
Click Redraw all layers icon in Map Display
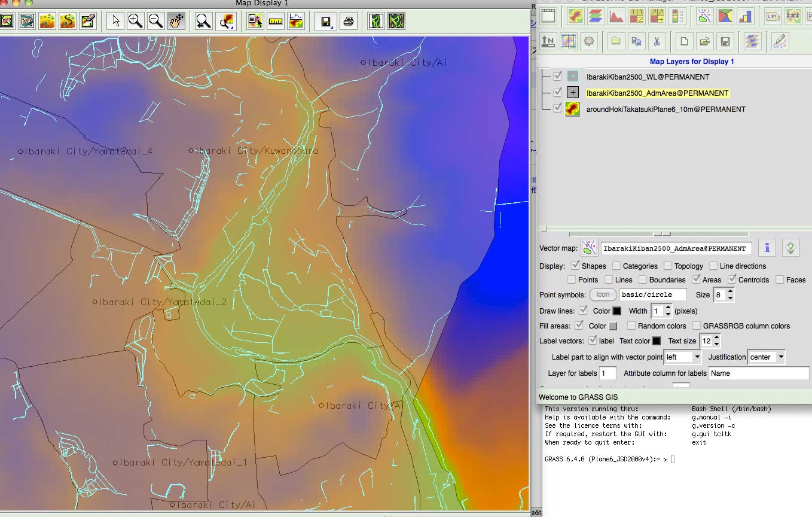(27, 22)
